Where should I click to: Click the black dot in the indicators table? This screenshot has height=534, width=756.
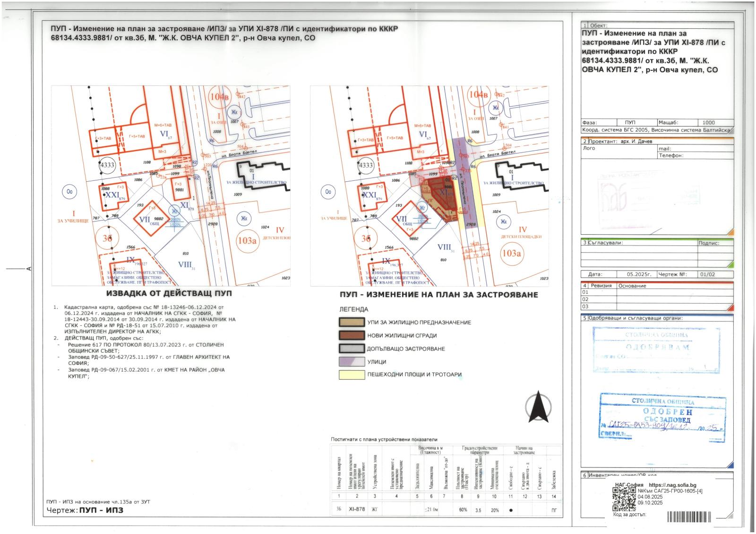coord(511,510)
